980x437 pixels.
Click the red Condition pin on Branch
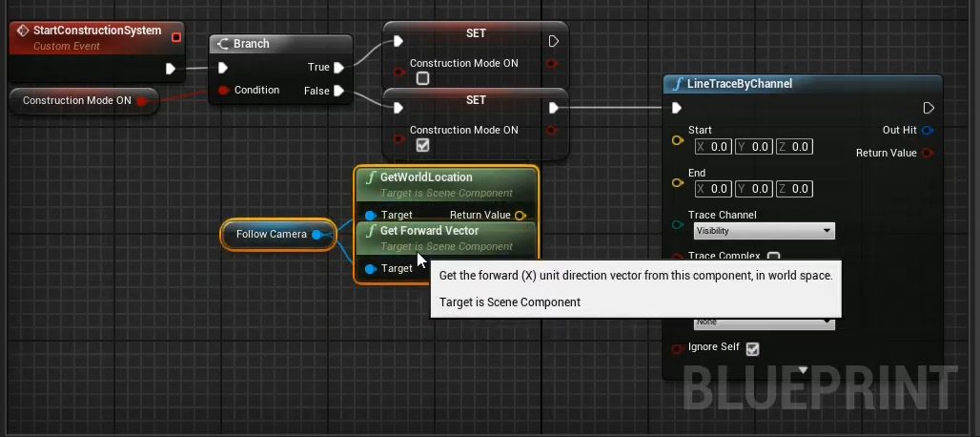tap(223, 91)
